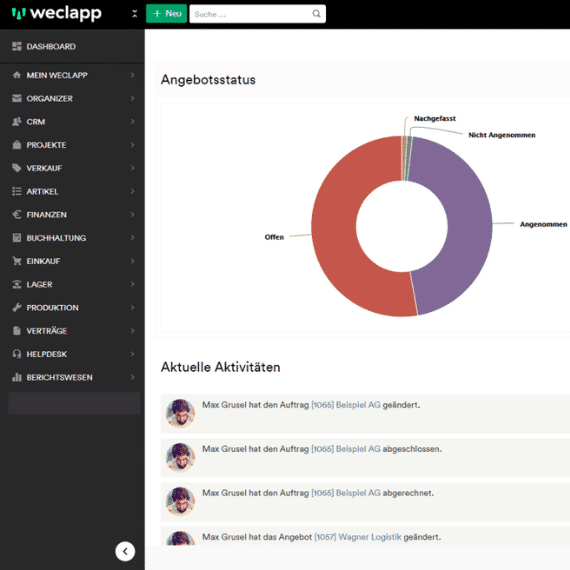
Task: Click the Angenommen chart label
Action: pos(543,224)
